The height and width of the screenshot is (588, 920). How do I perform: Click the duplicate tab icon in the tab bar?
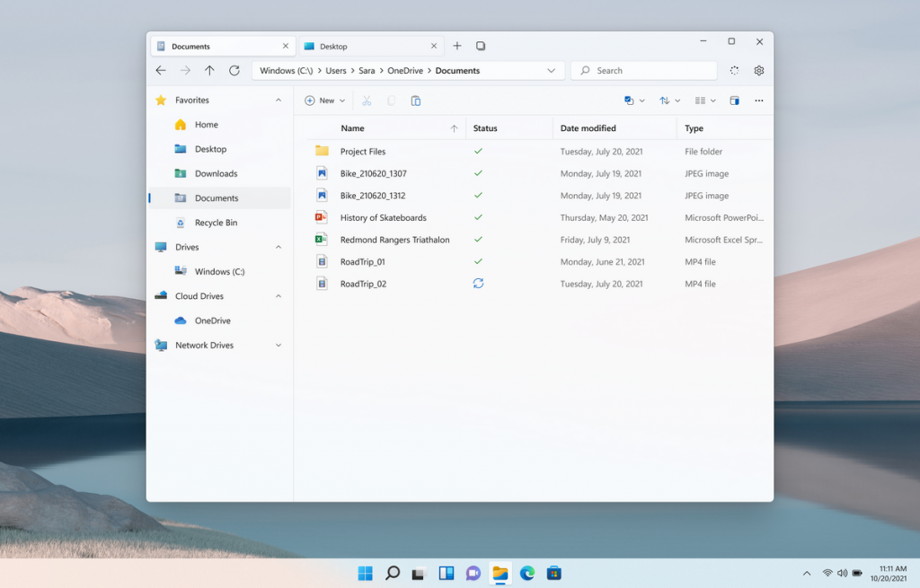(x=481, y=46)
